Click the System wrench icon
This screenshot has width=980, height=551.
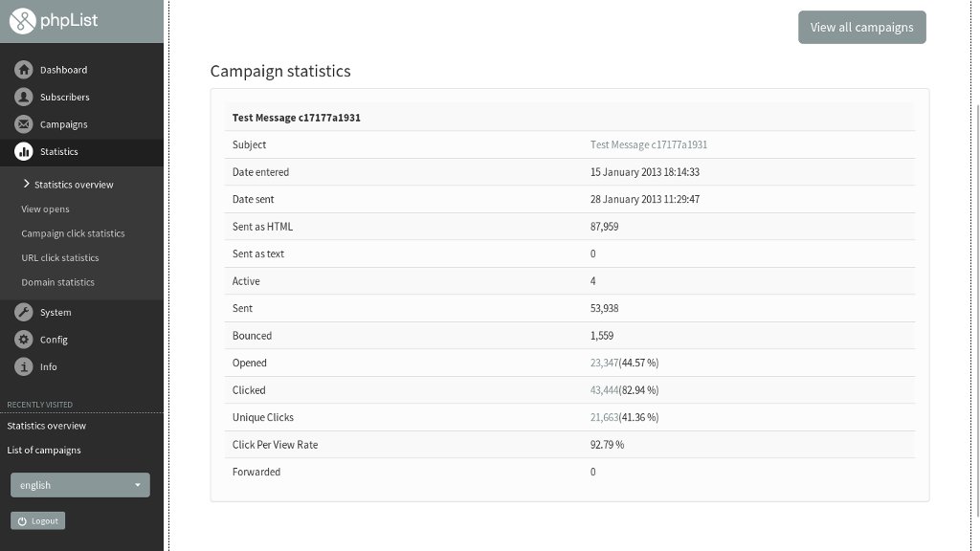(x=24, y=313)
